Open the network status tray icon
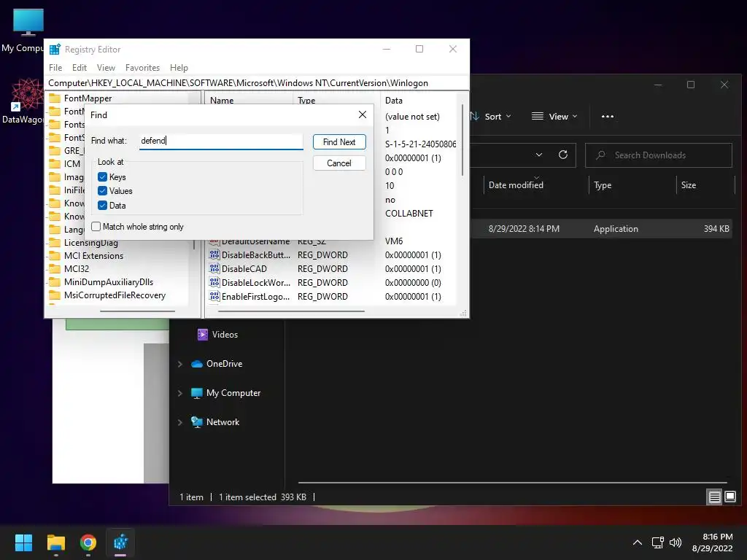This screenshot has height=560, width=747. click(658, 542)
